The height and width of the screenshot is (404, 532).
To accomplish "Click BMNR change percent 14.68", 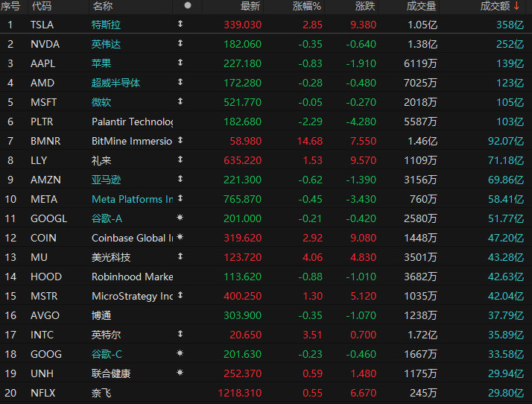I will [x=310, y=141].
